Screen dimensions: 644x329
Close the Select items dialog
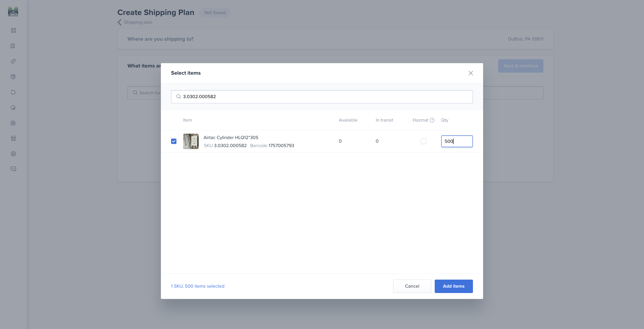click(x=470, y=73)
